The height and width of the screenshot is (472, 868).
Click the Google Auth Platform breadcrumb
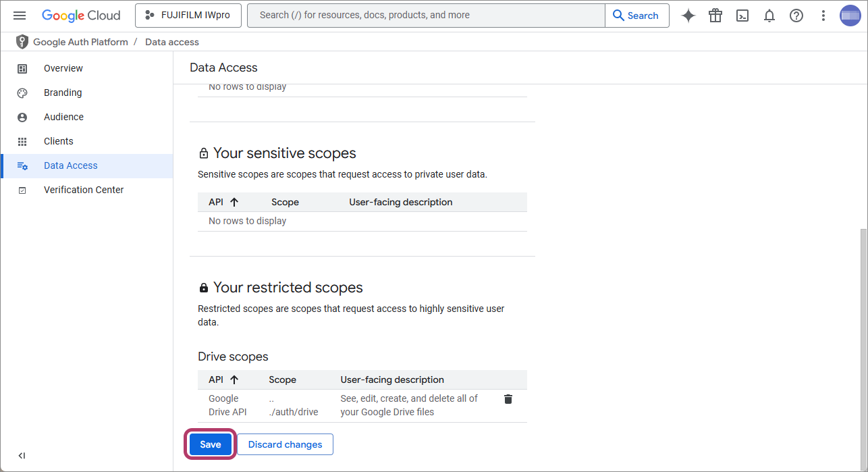80,42
